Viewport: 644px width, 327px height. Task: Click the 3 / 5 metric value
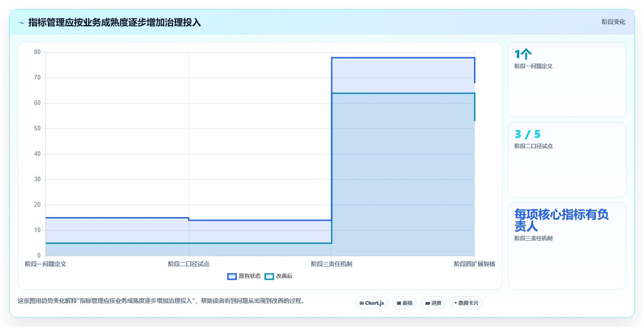pyautogui.click(x=528, y=134)
